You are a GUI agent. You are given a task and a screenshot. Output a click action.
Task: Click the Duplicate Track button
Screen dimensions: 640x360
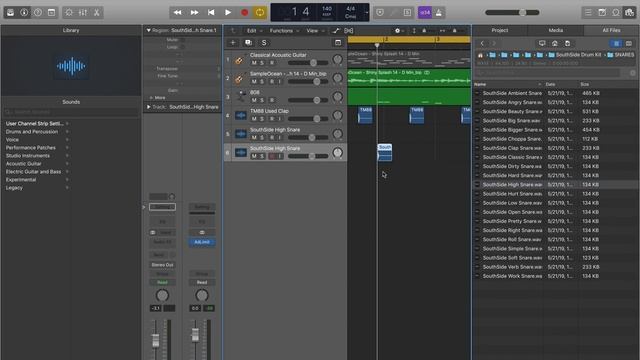pos(248,42)
